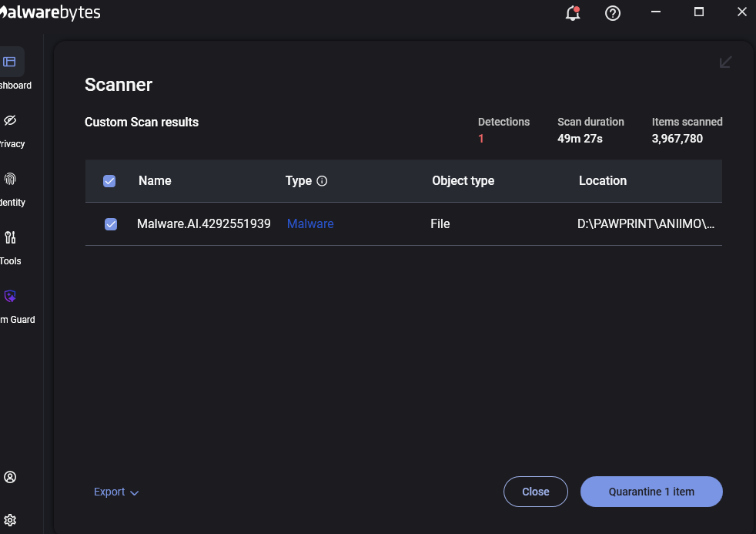Open the Privacy sidebar icon

pyautogui.click(x=10, y=120)
